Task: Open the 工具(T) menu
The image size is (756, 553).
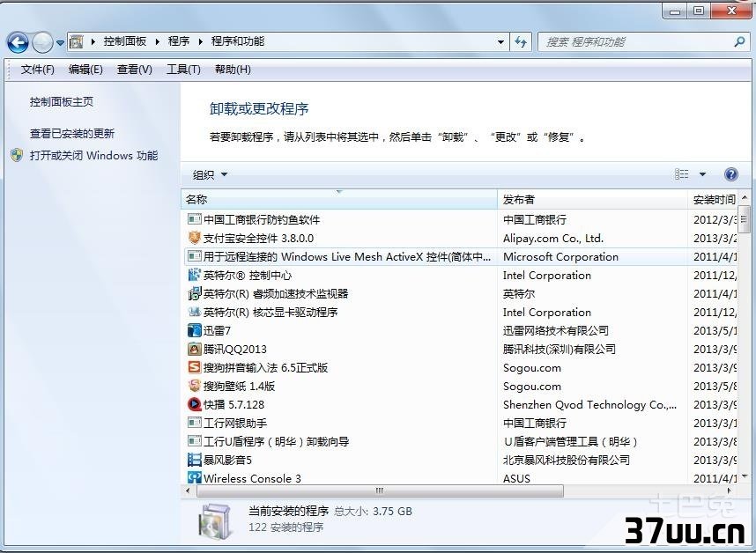Action: point(183,70)
